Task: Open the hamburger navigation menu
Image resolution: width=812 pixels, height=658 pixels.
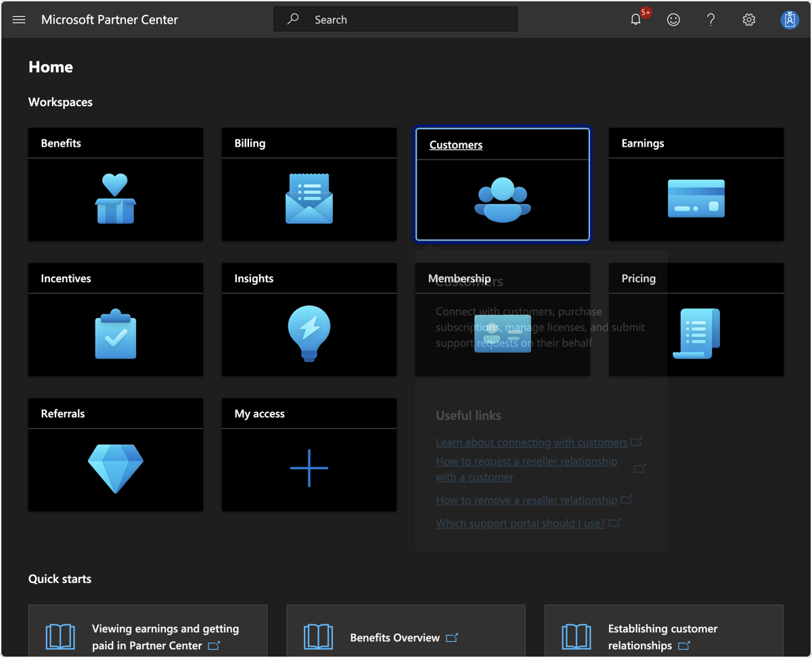Action: point(19,20)
